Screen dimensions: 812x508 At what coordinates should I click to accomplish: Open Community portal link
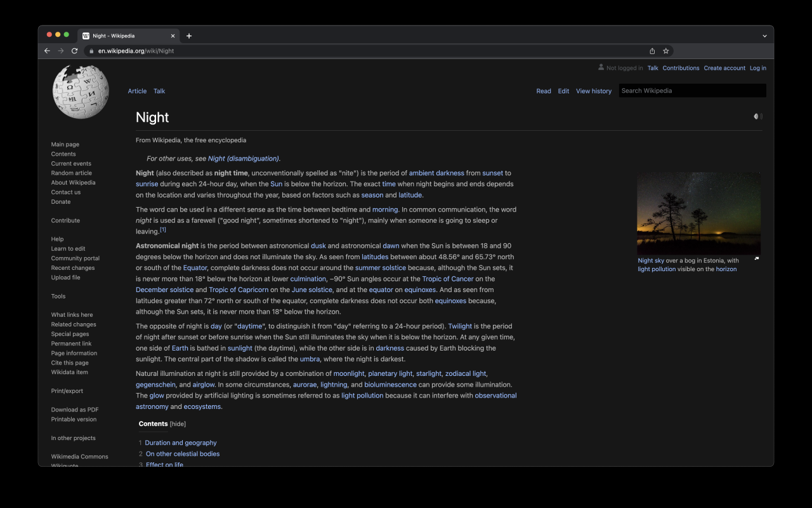coord(75,258)
